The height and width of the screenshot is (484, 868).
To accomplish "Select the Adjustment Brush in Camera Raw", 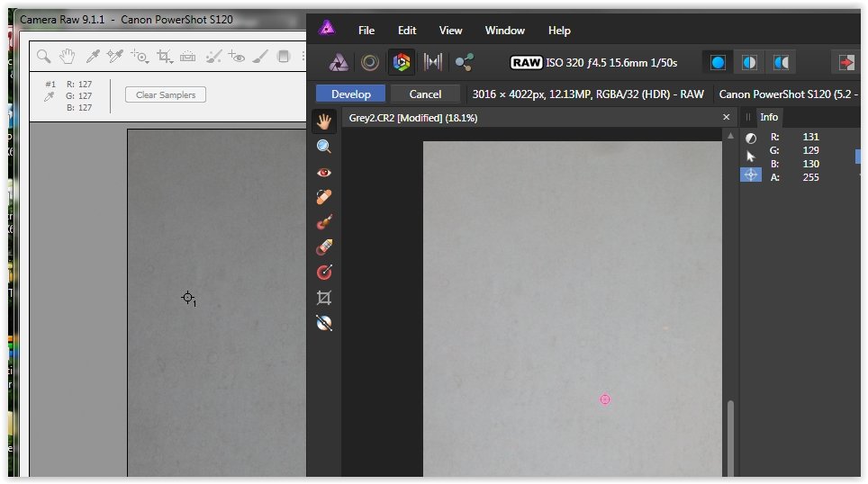I will pos(260,56).
